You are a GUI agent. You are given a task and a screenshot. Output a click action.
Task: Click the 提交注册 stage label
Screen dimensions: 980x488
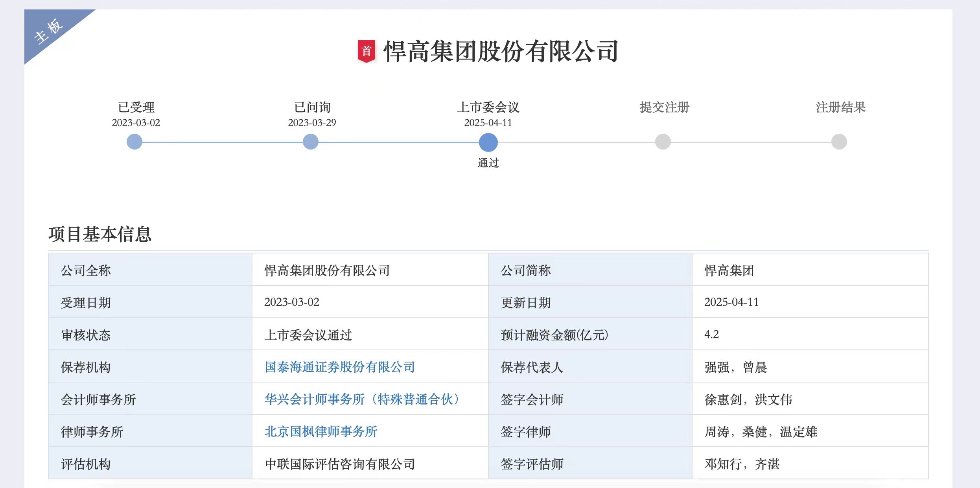665,107
